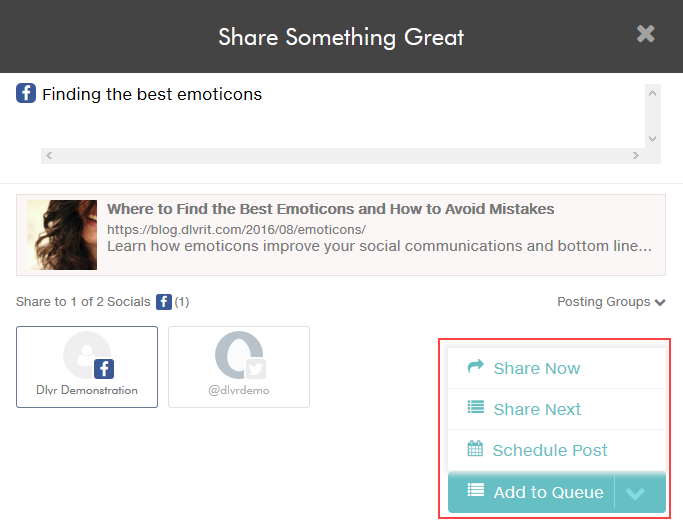Open the Add to Queue dropdown arrow

point(635,493)
